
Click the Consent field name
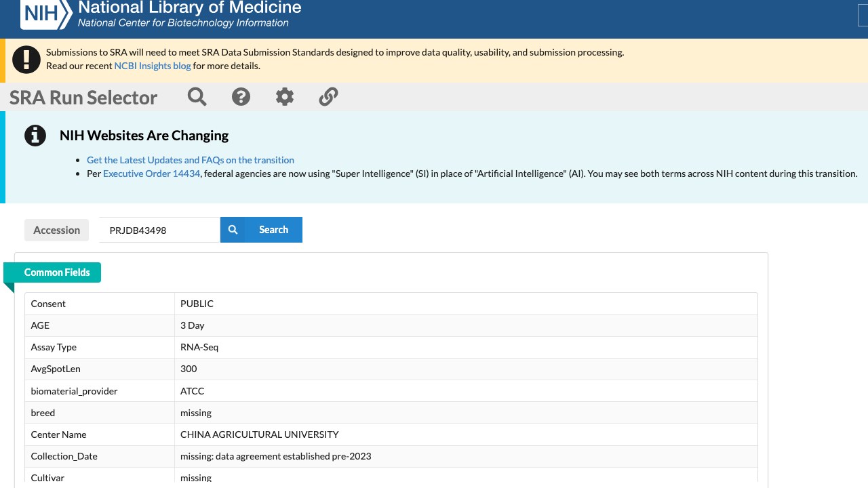coord(48,304)
